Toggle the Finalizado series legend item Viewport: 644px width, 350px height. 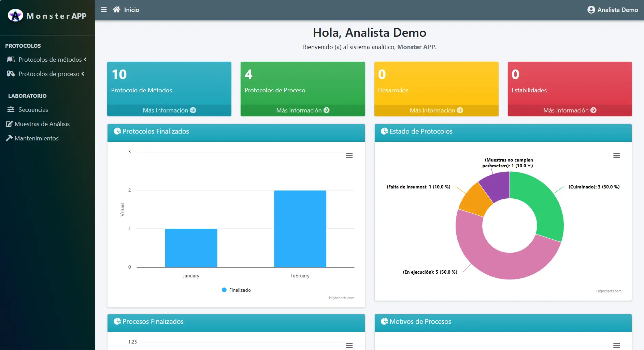click(237, 290)
